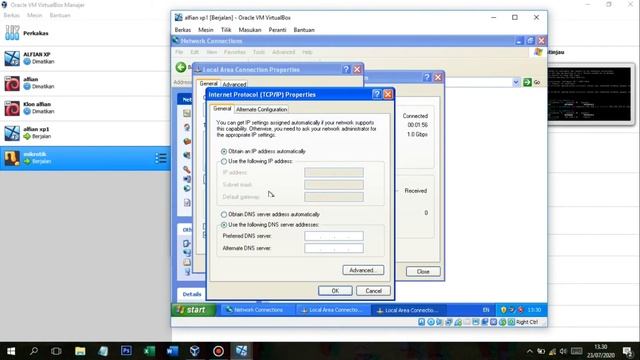Open the Windows notification center
The width and height of the screenshot is (640, 360).
coord(627,351)
